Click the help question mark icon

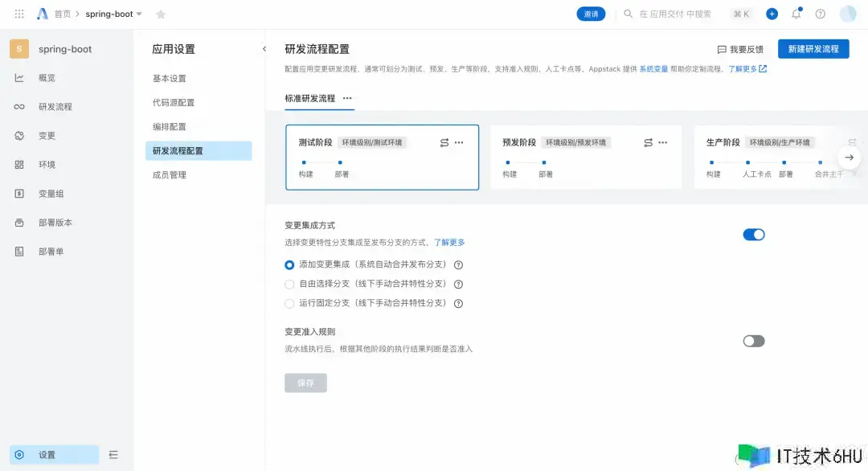(x=820, y=14)
